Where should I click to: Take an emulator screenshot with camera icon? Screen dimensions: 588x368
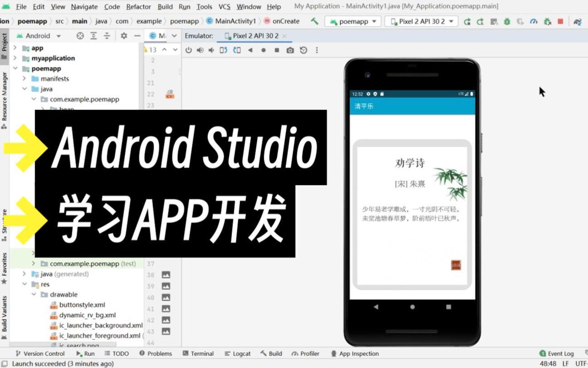point(290,50)
